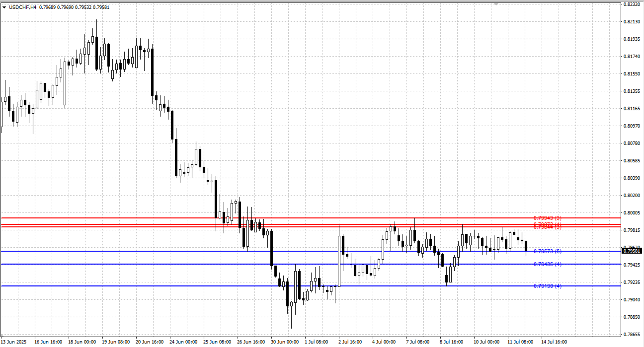Click the 10 Jul 00:00 time label
The image size is (644, 347).
pos(487,342)
